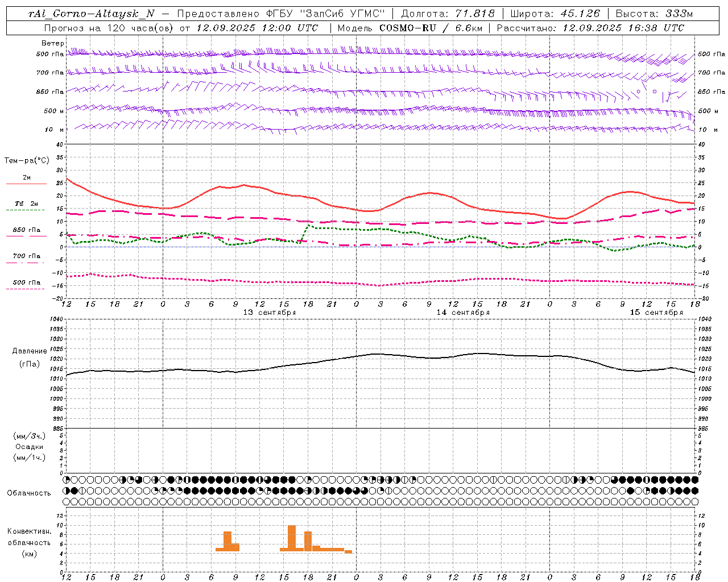This screenshot has height=582, width=728.
Task: Click the Тем-ра(°C) legend heading
Action: coord(27,161)
